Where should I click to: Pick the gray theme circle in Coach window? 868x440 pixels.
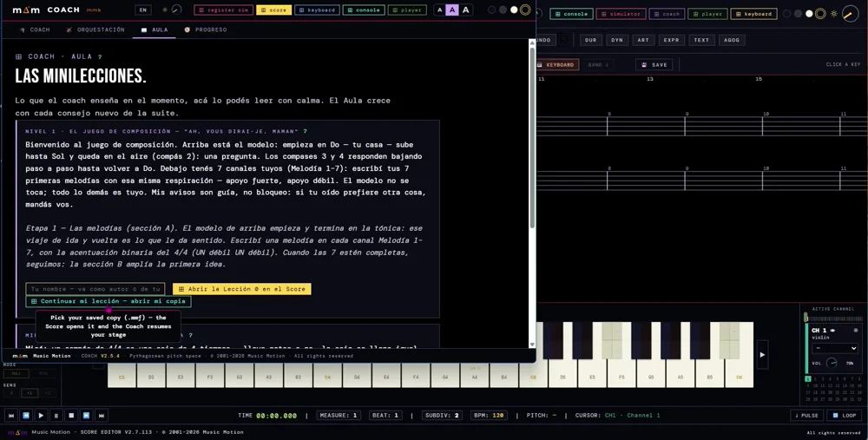point(503,10)
